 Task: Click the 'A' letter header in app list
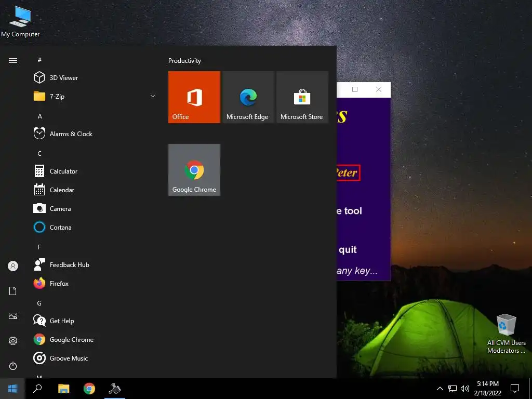(x=39, y=116)
